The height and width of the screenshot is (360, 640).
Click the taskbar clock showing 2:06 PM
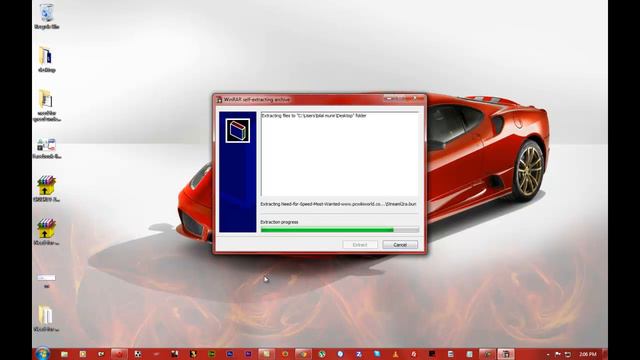[x=587, y=354]
